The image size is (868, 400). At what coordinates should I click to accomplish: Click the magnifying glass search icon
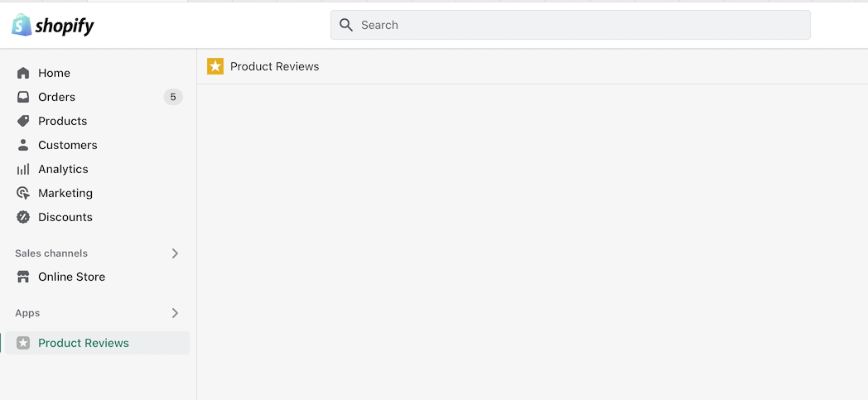click(x=346, y=25)
